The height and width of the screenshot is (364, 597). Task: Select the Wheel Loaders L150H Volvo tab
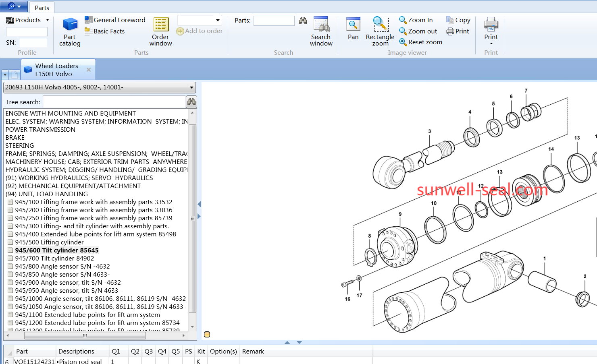pyautogui.click(x=56, y=70)
